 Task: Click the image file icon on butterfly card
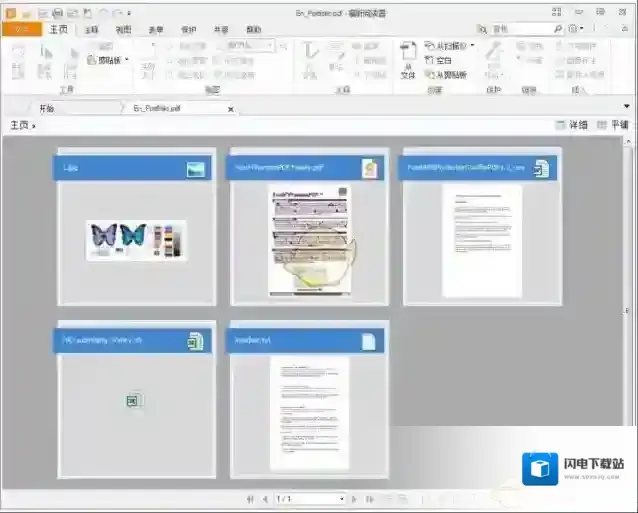195,169
